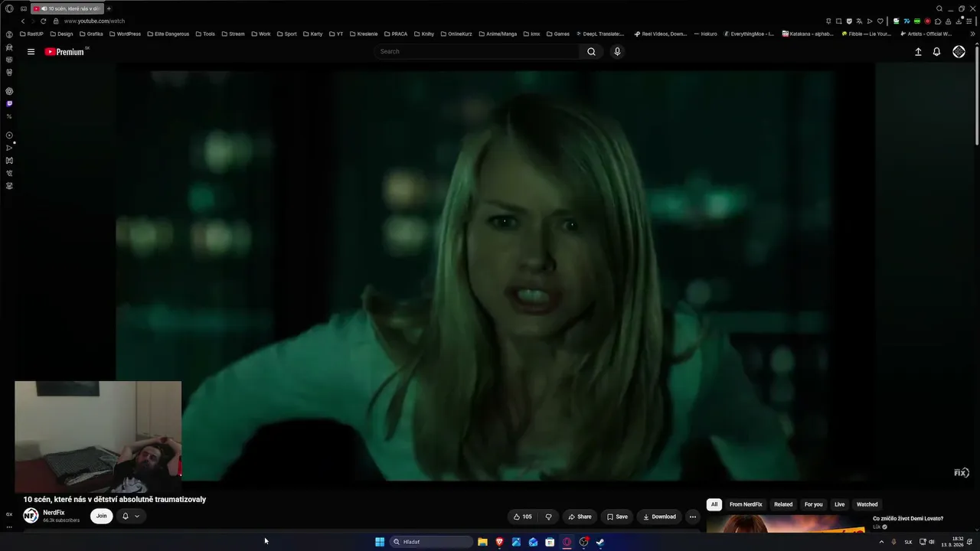Join the NerdFix channel membership

(101, 517)
